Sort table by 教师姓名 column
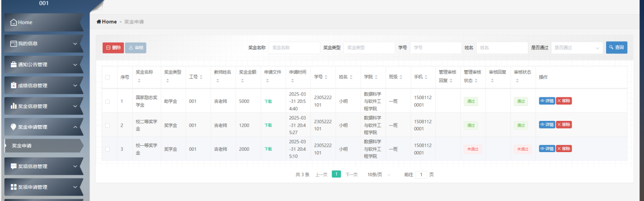 (217, 81)
